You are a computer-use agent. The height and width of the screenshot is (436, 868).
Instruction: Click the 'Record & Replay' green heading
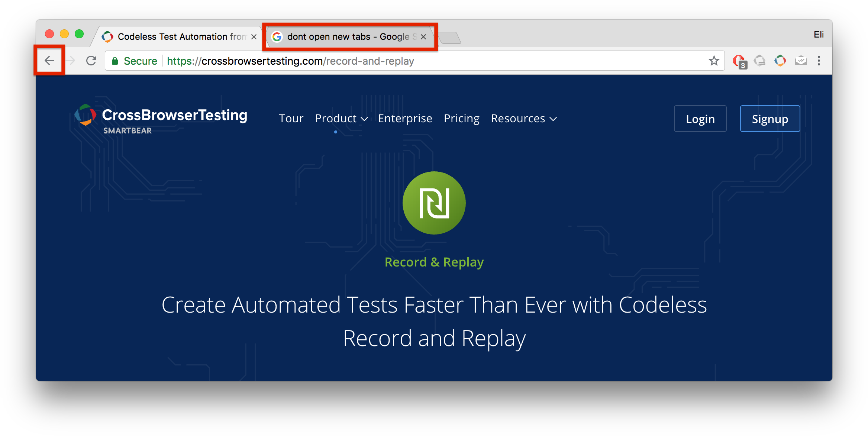[434, 262]
